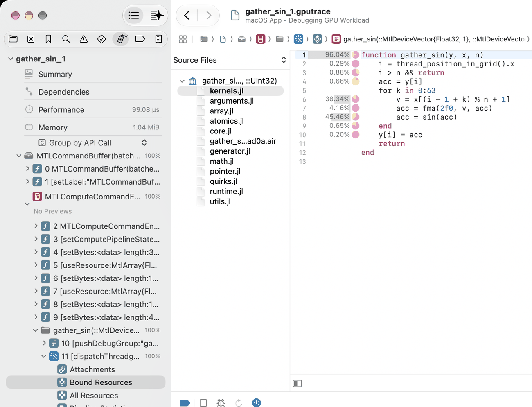This screenshot has width=532, height=407.
Task: Click the square button in debug bar
Action: point(203,403)
